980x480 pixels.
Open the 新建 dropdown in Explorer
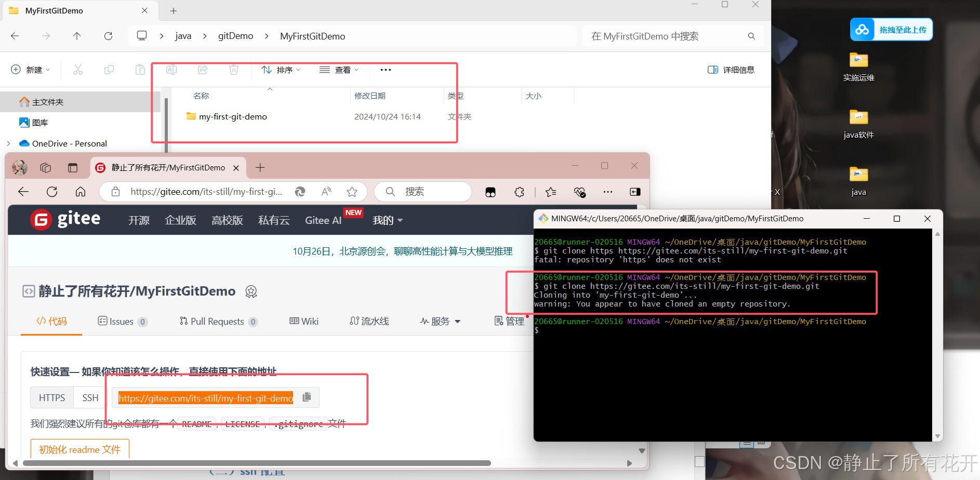point(31,70)
